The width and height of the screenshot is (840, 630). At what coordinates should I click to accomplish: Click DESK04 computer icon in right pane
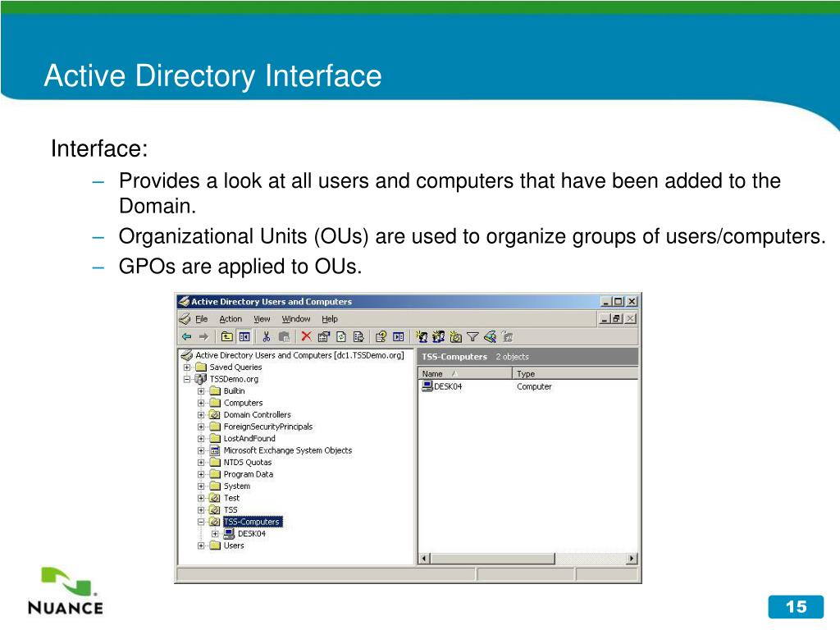coord(427,386)
